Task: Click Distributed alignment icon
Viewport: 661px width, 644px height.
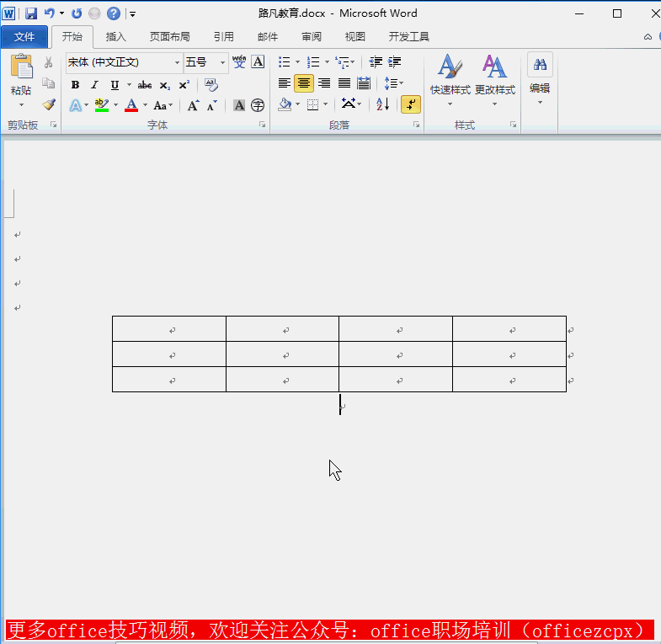Action: click(x=364, y=83)
